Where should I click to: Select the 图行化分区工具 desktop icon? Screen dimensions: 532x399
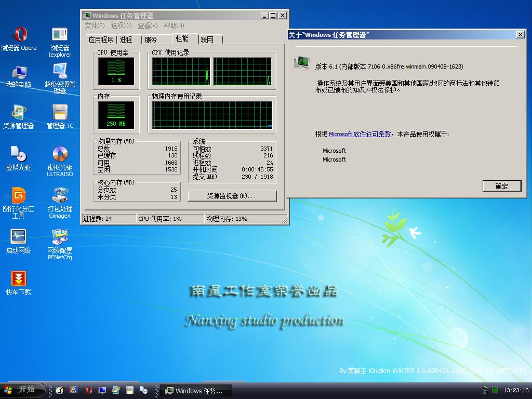point(19,203)
